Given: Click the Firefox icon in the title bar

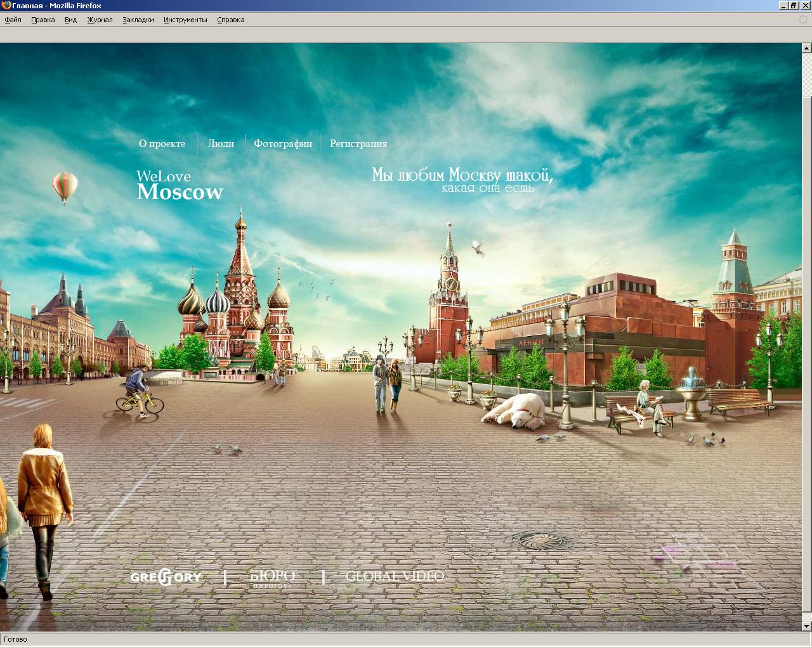Looking at the screenshot, I should tap(6, 5).
